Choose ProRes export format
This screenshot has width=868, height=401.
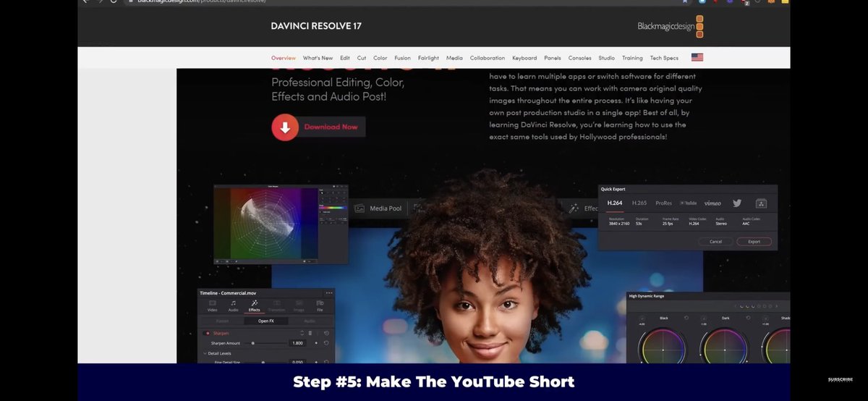point(663,203)
